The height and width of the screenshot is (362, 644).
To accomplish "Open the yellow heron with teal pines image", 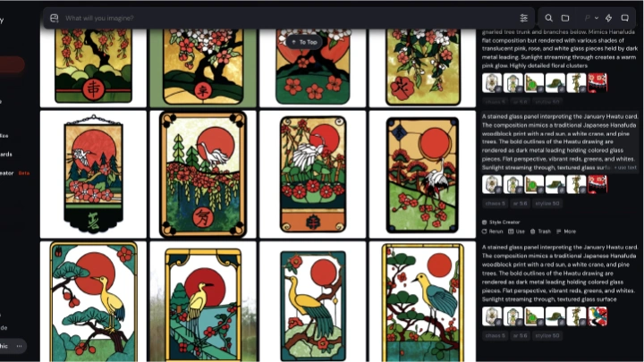I will pos(93,301).
